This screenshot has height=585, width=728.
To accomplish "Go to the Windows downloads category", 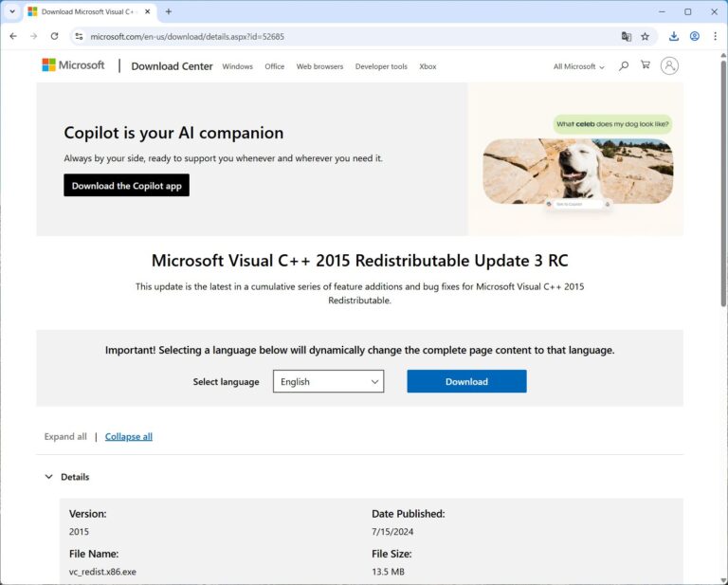I will click(x=237, y=66).
